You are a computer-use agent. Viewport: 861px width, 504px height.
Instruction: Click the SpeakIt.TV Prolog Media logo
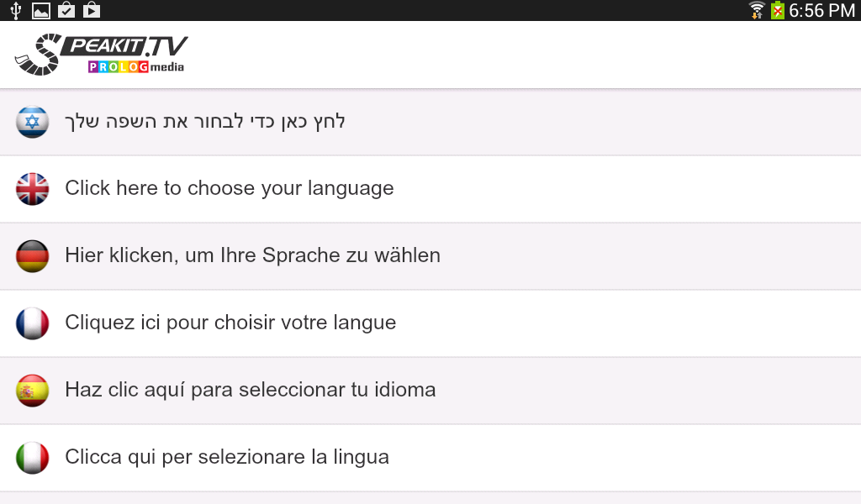[x=101, y=55]
